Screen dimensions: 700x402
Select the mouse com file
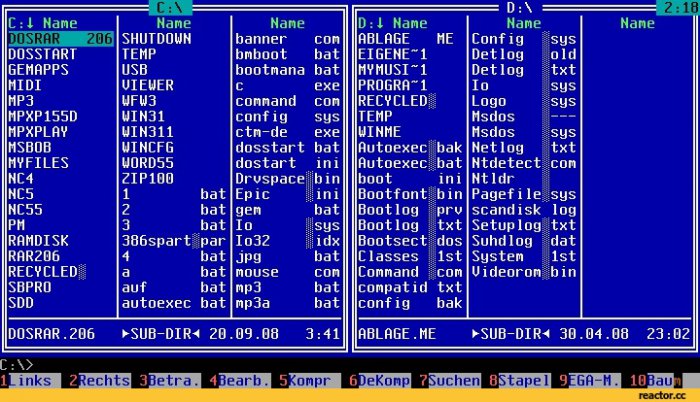point(288,272)
